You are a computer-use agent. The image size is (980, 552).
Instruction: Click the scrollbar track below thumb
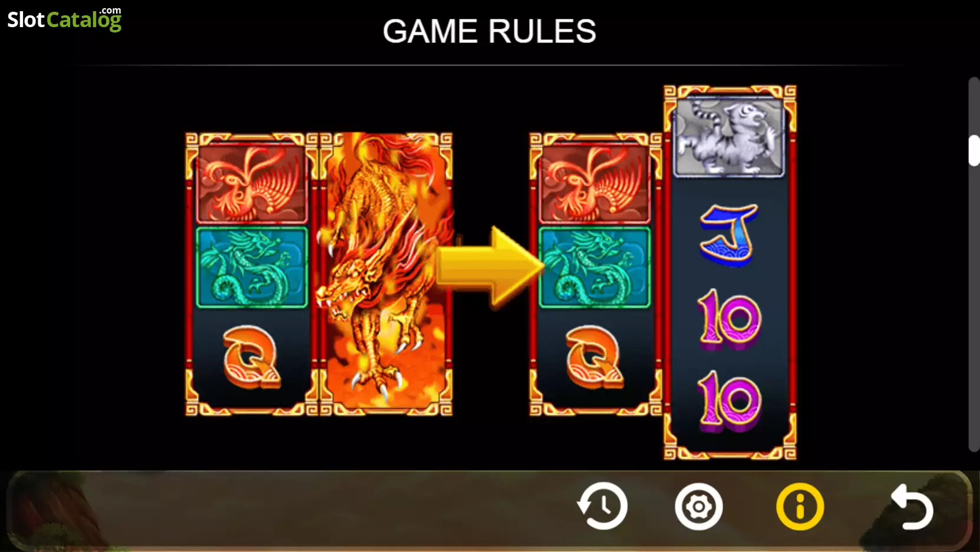tap(974, 309)
